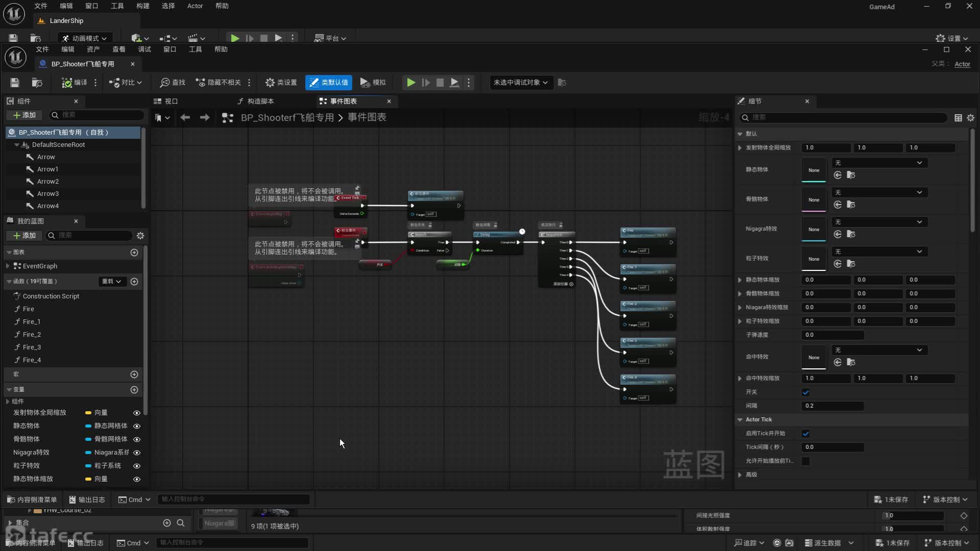This screenshot has width=980, height=551.
Task: Toggle the 启用Tick并开始 checkbox
Action: 805,434
